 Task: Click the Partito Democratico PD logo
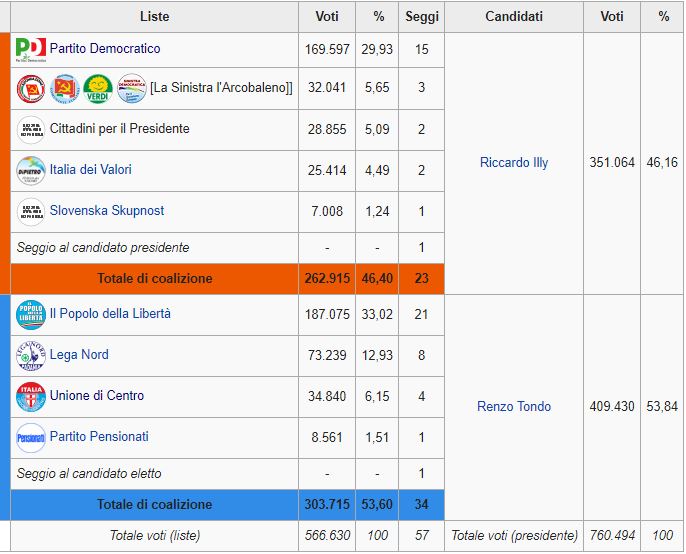click(30, 49)
